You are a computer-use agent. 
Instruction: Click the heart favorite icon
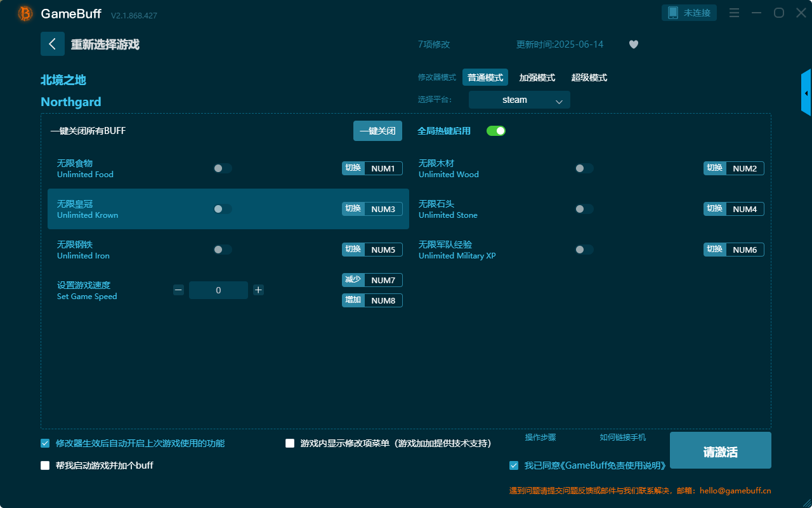[x=634, y=44]
